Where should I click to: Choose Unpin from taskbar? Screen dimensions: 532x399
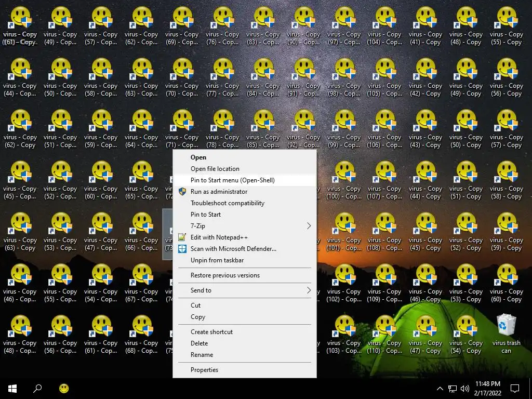tap(245, 260)
